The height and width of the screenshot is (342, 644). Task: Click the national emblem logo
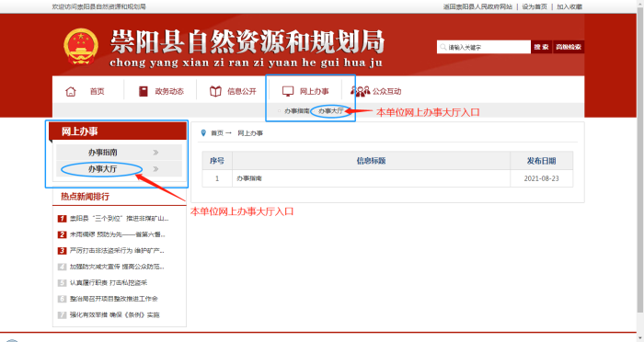81,46
